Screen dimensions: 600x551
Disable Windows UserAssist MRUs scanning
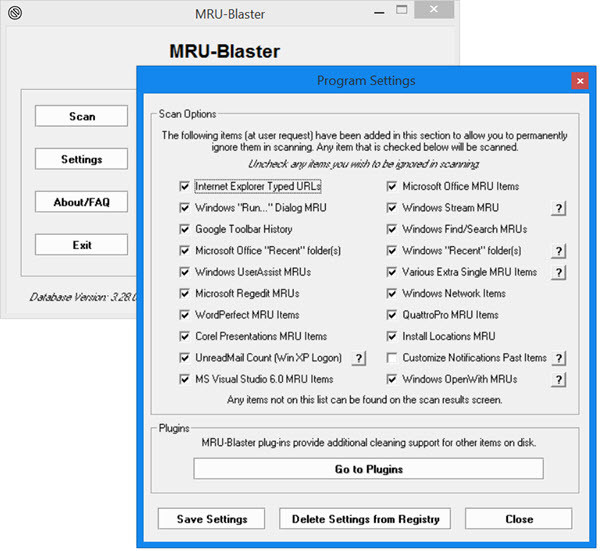(x=184, y=272)
